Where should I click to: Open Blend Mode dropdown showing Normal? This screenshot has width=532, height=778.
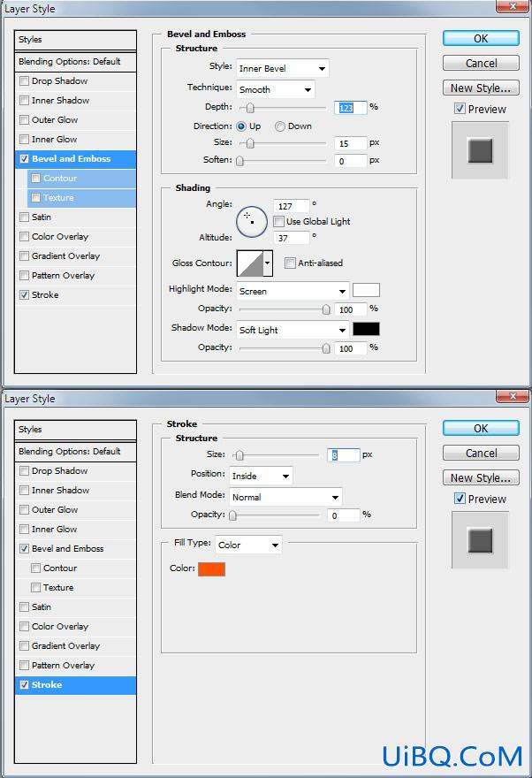click(x=285, y=497)
